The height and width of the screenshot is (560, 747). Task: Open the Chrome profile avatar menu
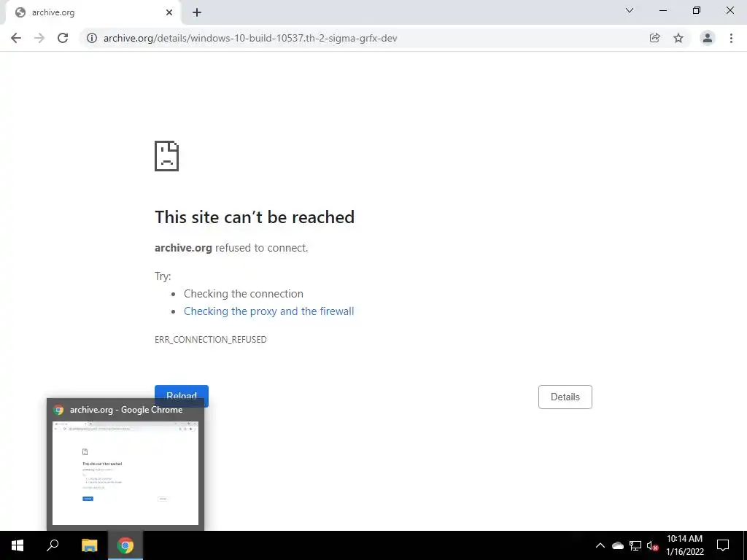(x=708, y=38)
